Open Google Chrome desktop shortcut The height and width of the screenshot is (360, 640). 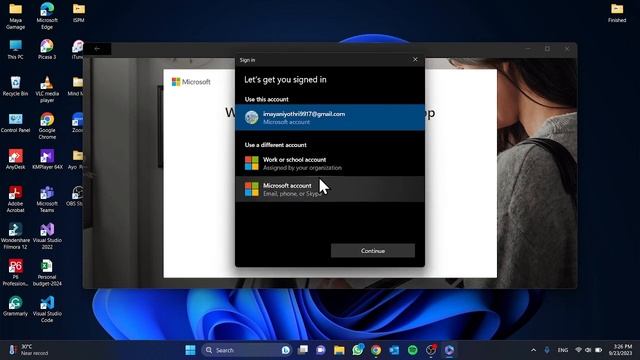[x=47, y=126]
